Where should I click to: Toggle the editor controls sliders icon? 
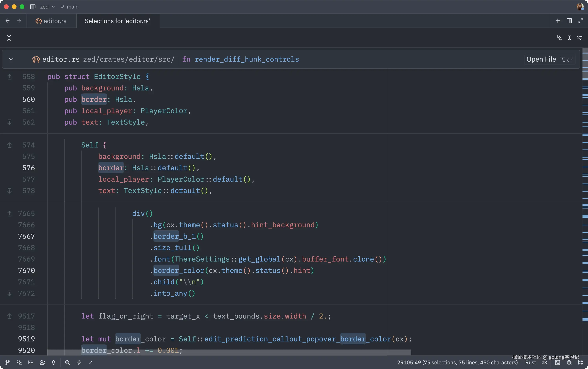[580, 38]
